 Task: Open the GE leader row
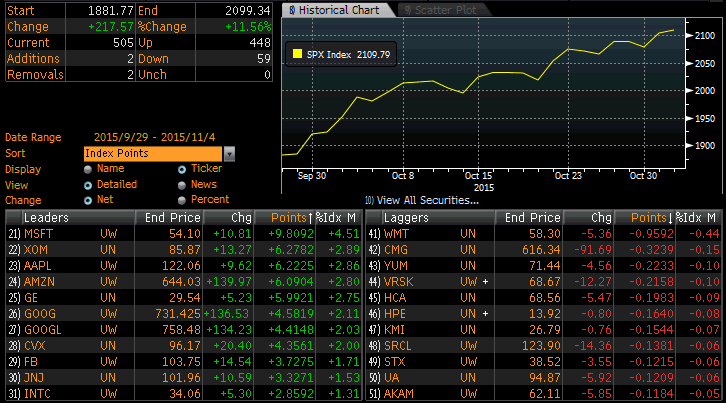click(184, 297)
